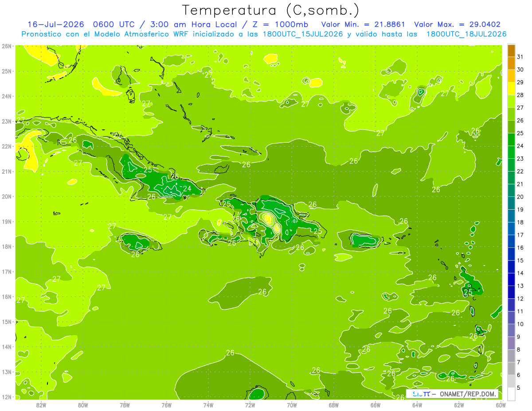This screenshot has height=411, width=532.
Task: Click the white colorbar segment below 5
Action: [x=511, y=394]
